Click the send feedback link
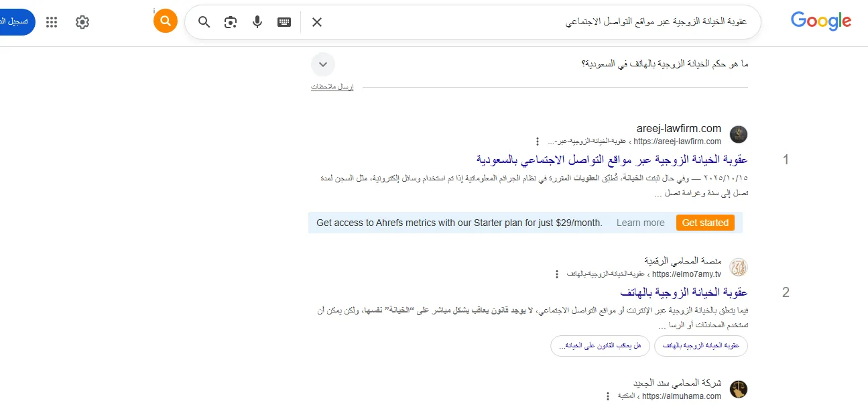 click(x=332, y=87)
